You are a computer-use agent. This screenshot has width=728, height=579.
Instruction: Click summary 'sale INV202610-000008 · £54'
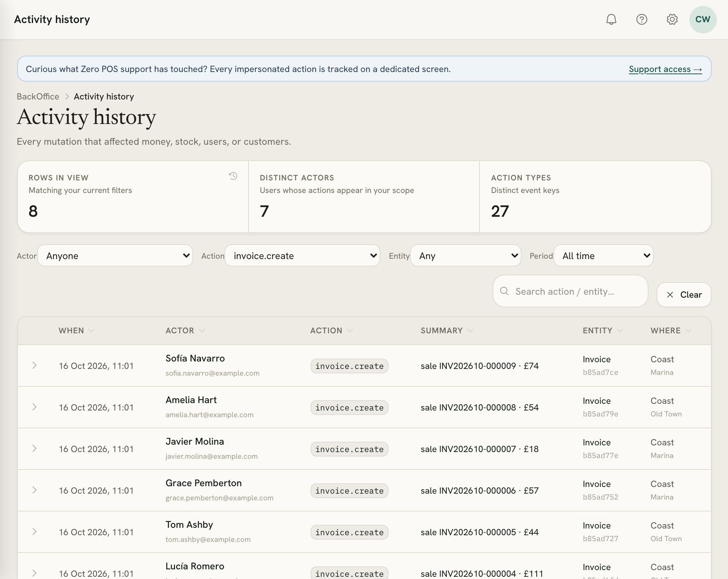(x=480, y=408)
